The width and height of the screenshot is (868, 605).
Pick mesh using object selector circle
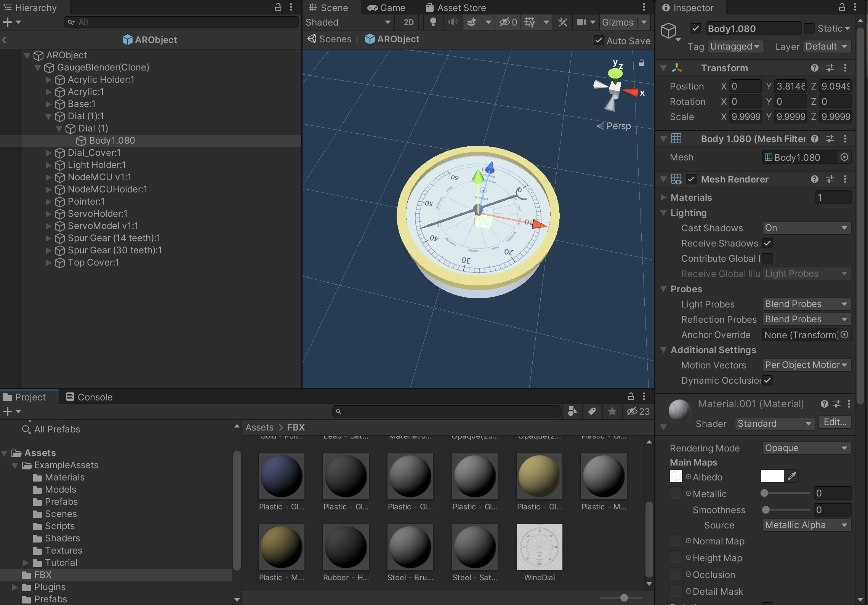tap(844, 157)
